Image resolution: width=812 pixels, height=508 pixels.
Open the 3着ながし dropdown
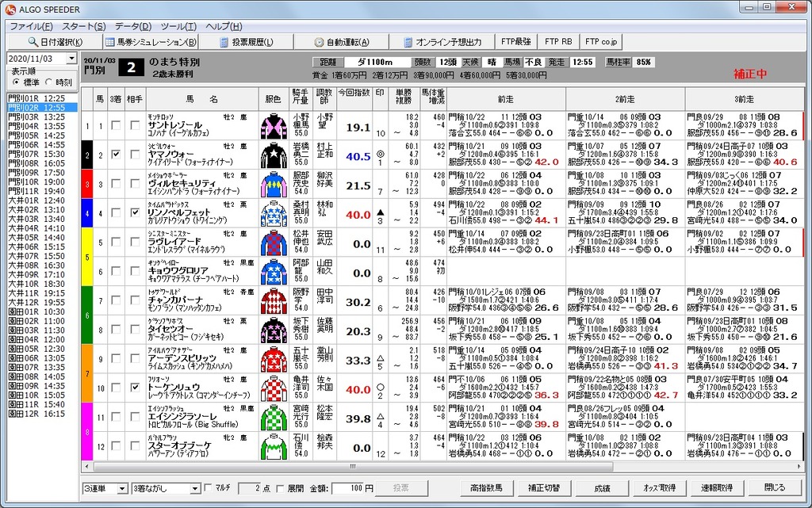click(195, 488)
